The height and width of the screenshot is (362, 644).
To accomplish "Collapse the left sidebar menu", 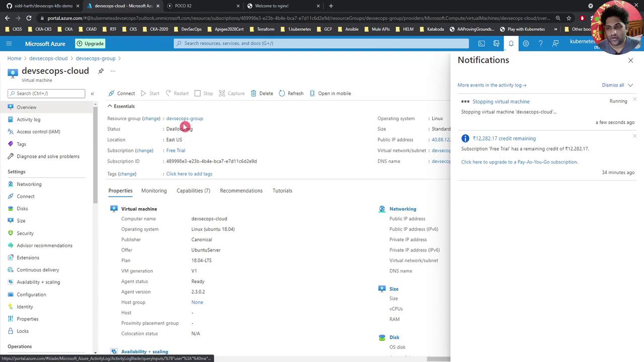I will point(92,94).
